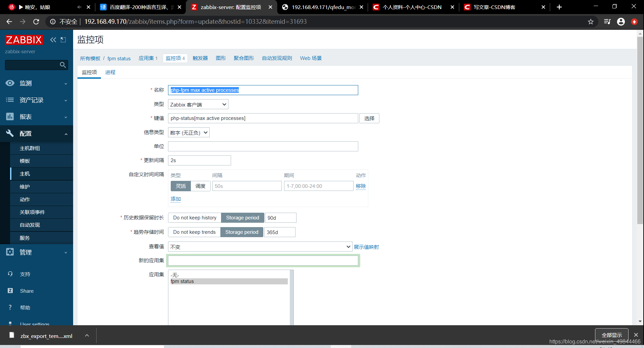
Task: Expand the 资产记录 menu section
Action: click(66, 100)
